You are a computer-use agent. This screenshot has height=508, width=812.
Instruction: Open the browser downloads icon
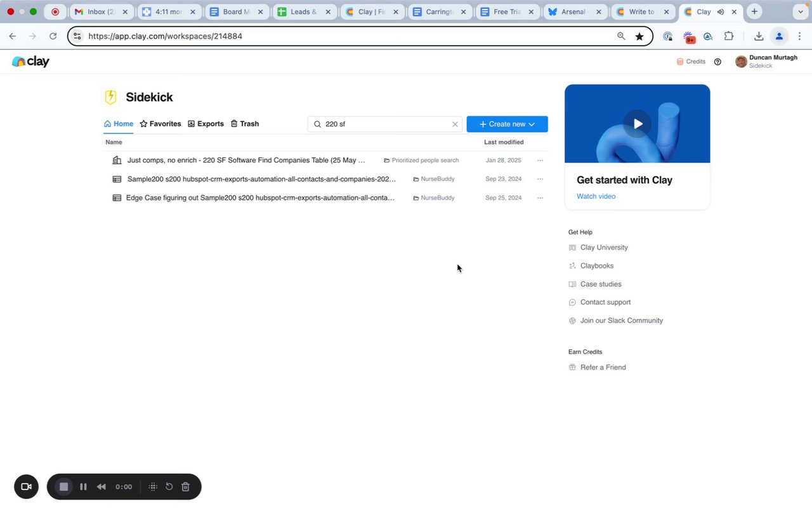click(x=759, y=36)
